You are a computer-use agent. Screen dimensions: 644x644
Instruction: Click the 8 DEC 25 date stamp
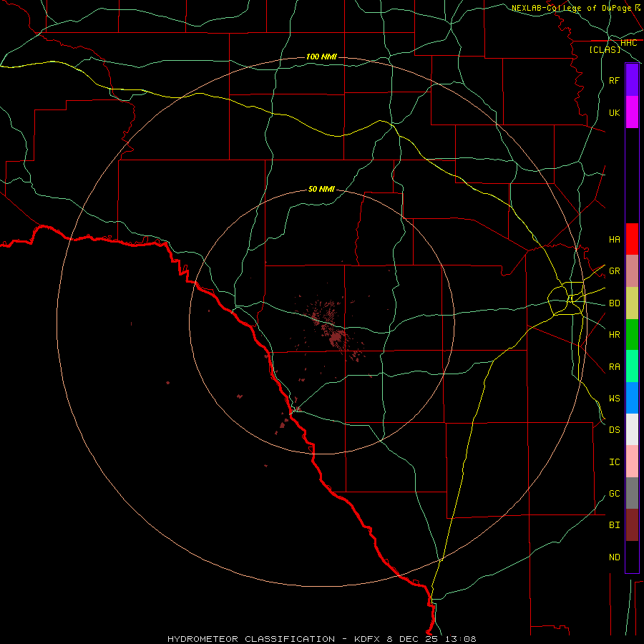413,639
